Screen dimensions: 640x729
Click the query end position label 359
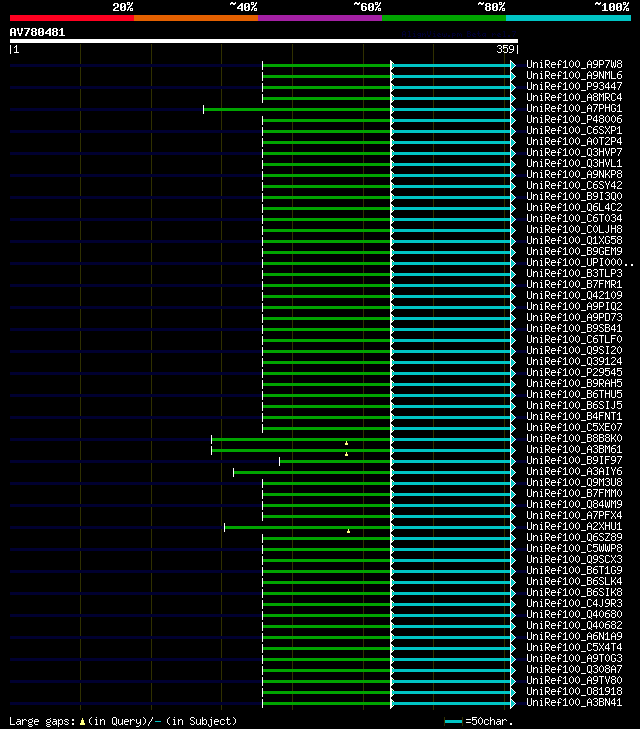[505, 49]
